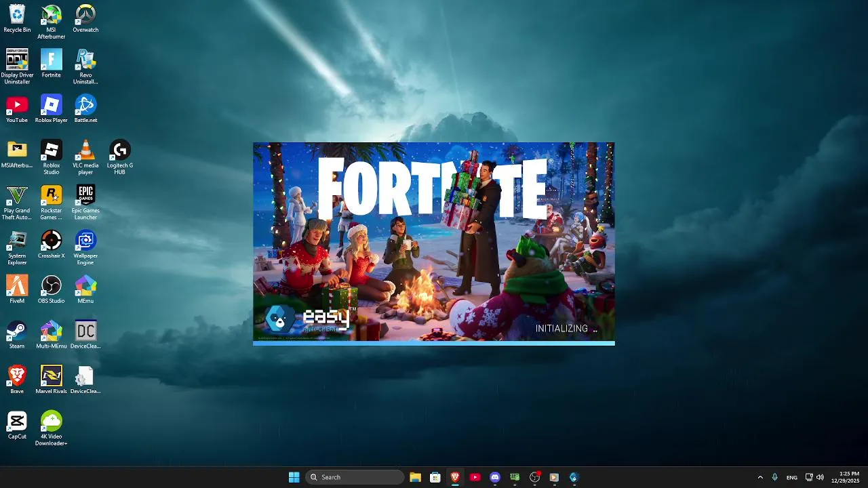This screenshot has width=868, height=488.
Task: Launch Roblox Player from desktop
Action: pos(52,108)
